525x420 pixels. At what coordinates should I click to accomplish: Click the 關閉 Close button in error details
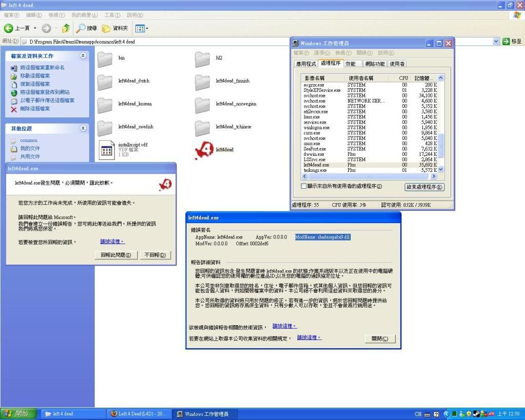[x=380, y=338]
